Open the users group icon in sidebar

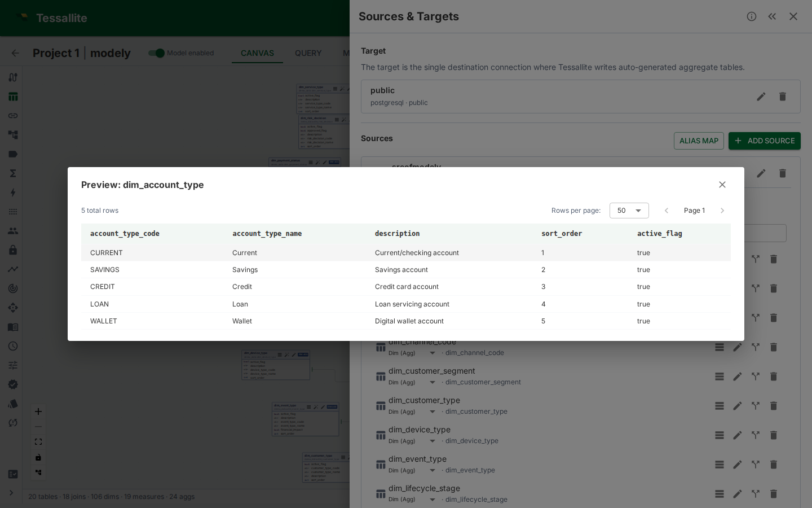pyautogui.click(x=12, y=231)
